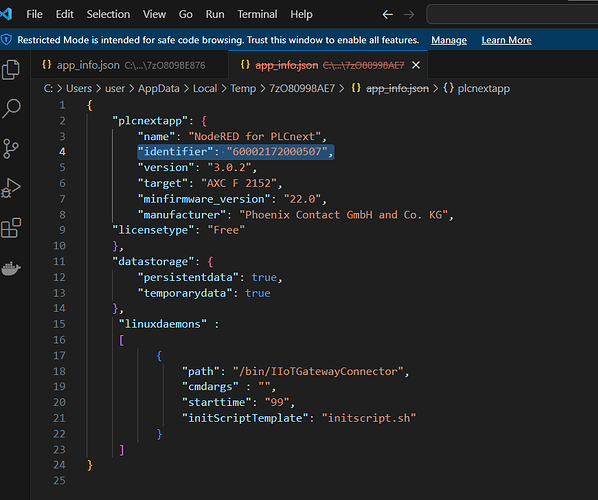Open Run and Debug view icon
The width and height of the screenshot is (598, 500).
[x=11, y=188]
